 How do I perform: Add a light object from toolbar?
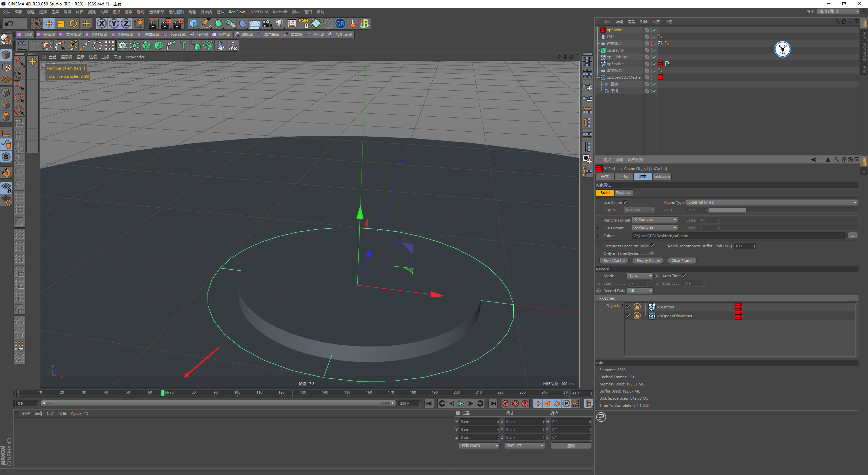click(279, 23)
